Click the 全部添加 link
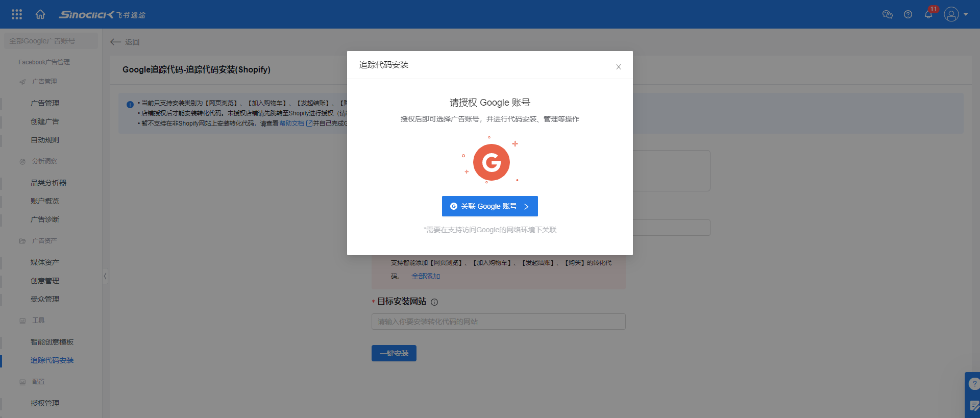Screen dimensions: 980x418 pyautogui.click(x=426, y=276)
